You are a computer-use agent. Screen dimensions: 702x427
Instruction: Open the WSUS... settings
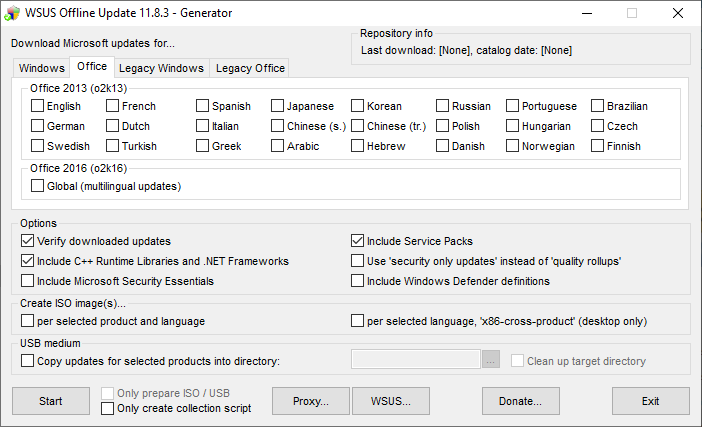[391, 401]
